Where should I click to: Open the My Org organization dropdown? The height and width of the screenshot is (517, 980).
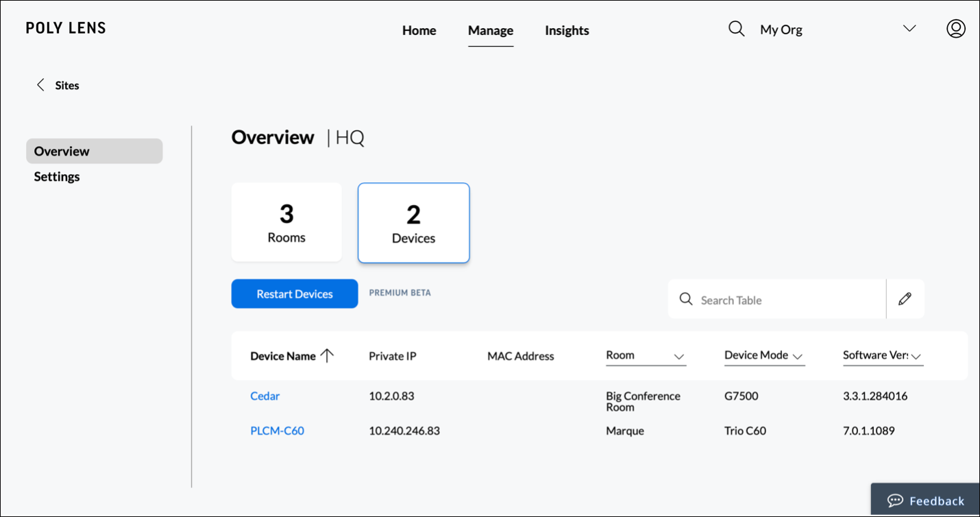coord(909,29)
